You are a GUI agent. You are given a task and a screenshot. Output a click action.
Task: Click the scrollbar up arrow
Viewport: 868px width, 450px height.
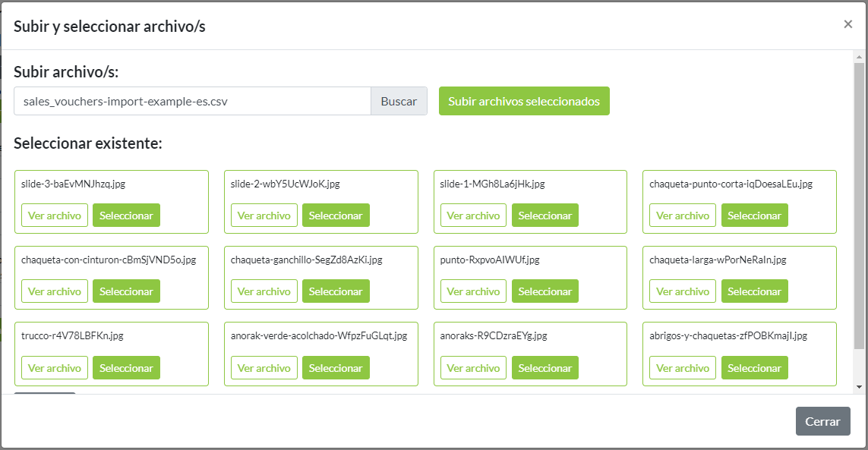tap(859, 57)
